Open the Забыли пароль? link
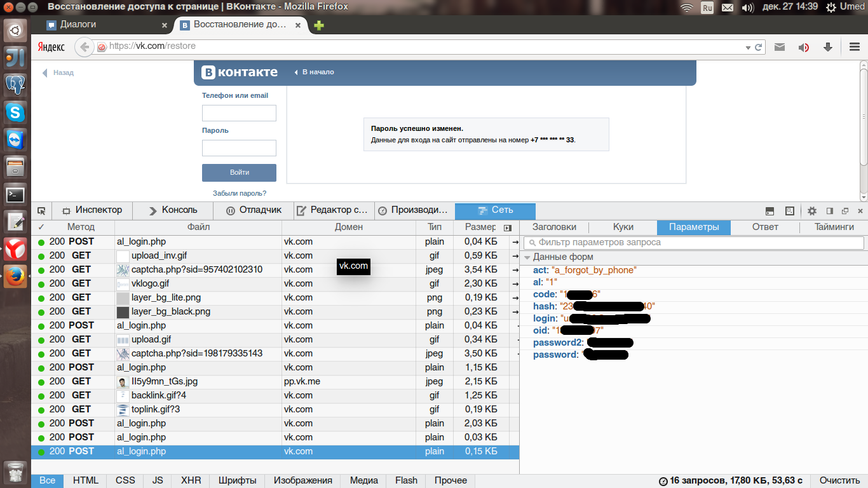This screenshot has height=488, width=868. pyautogui.click(x=240, y=193)
